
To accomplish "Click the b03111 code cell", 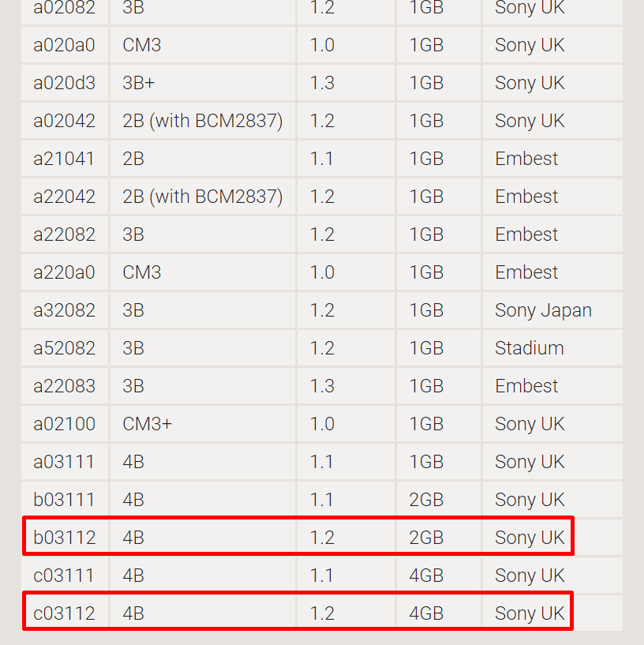I will (64, 500).
